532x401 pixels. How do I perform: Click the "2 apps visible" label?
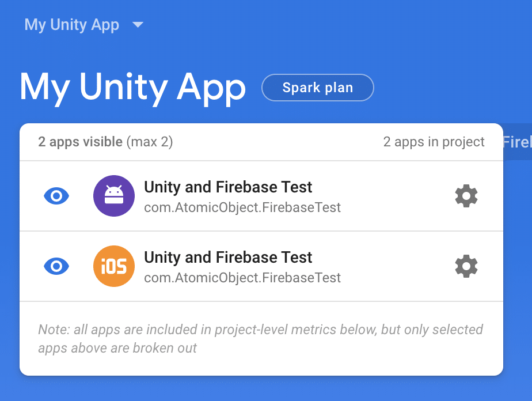80,142
